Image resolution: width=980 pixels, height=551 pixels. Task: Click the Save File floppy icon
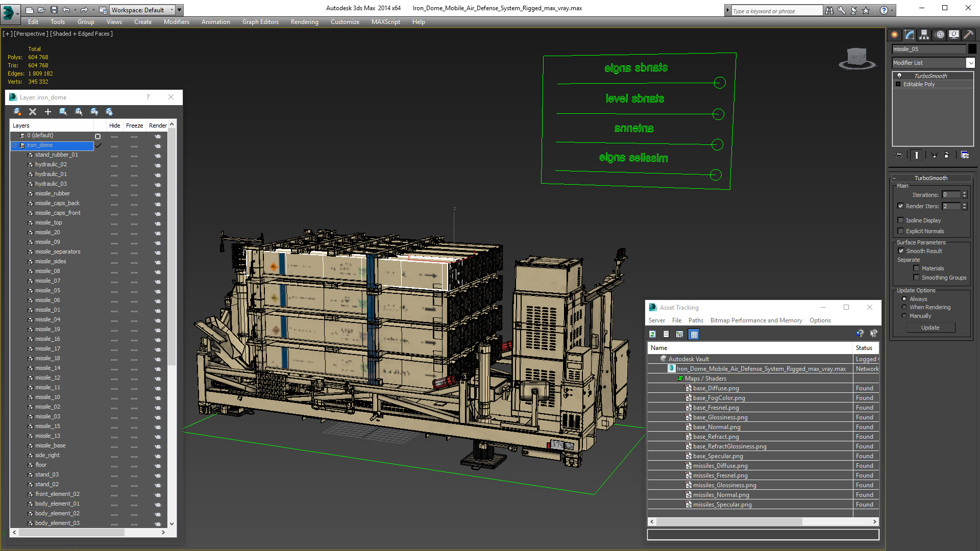pos(53,10)
